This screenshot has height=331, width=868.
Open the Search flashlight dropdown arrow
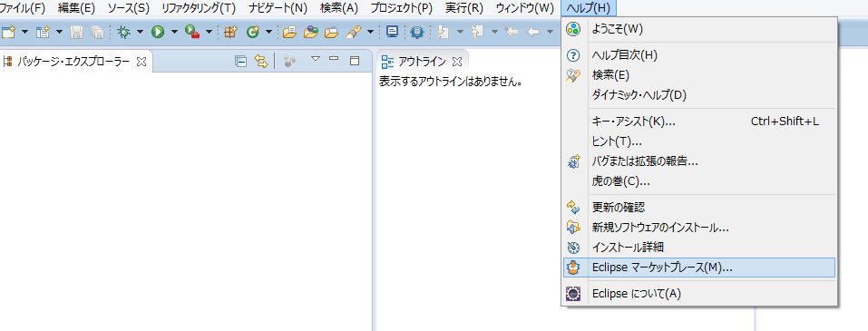(370, 32)
